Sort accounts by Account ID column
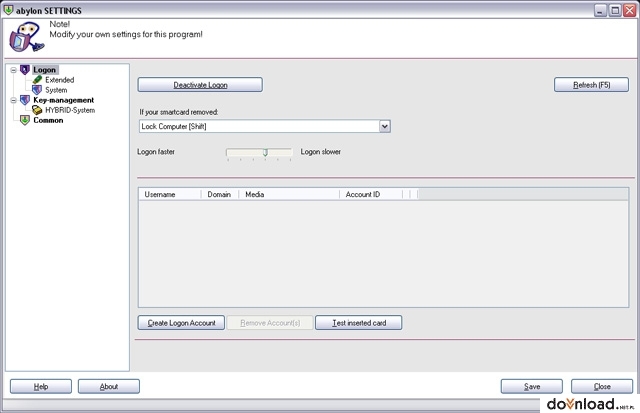This screenshot has width=640, height=413. (x=371, y=195)
